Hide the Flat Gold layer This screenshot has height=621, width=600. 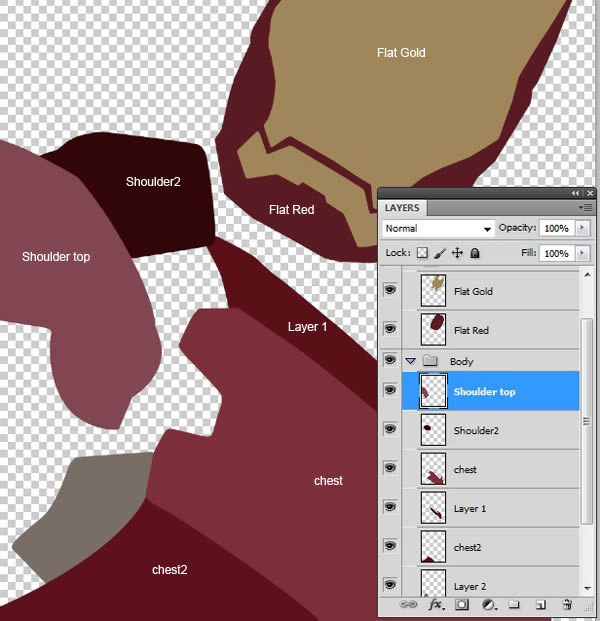[390, 290]
